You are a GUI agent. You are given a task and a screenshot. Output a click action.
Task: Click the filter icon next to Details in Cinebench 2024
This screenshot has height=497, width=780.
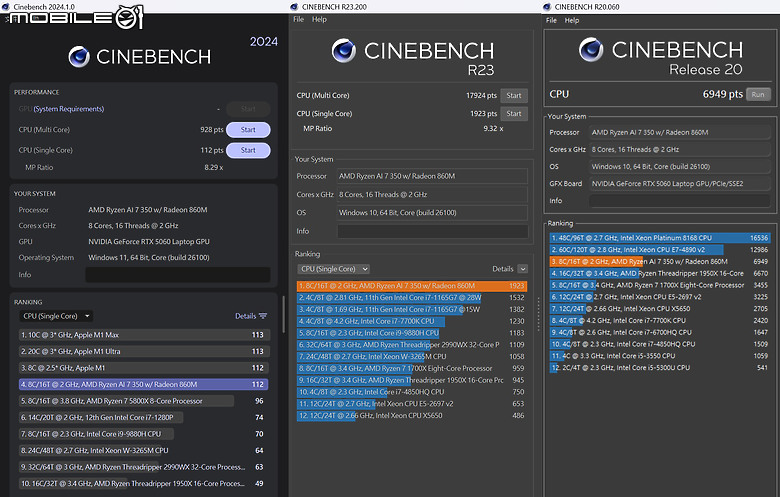pos(263,316)
